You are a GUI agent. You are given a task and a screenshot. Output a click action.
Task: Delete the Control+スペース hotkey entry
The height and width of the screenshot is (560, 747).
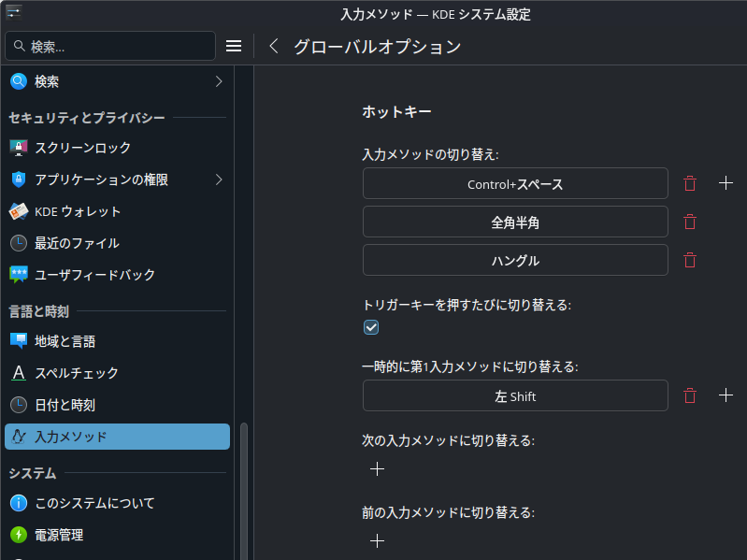690,183
